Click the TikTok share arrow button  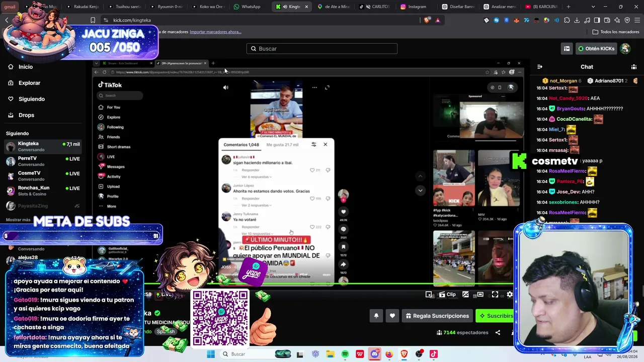[x=344, y=264]
